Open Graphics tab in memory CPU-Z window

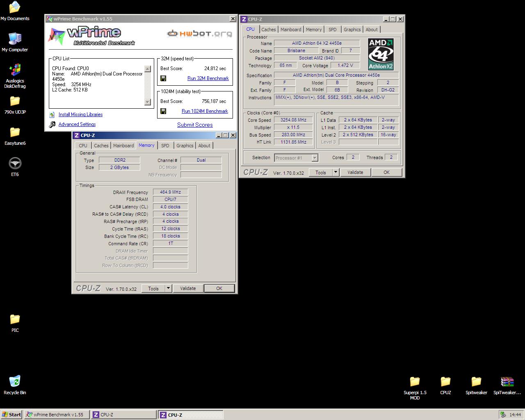click(185, 146)
